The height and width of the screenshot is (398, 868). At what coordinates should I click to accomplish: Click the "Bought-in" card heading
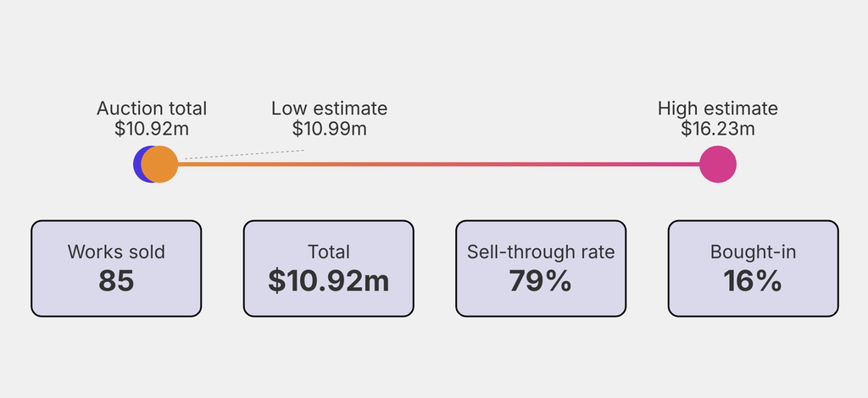(753, 252)
